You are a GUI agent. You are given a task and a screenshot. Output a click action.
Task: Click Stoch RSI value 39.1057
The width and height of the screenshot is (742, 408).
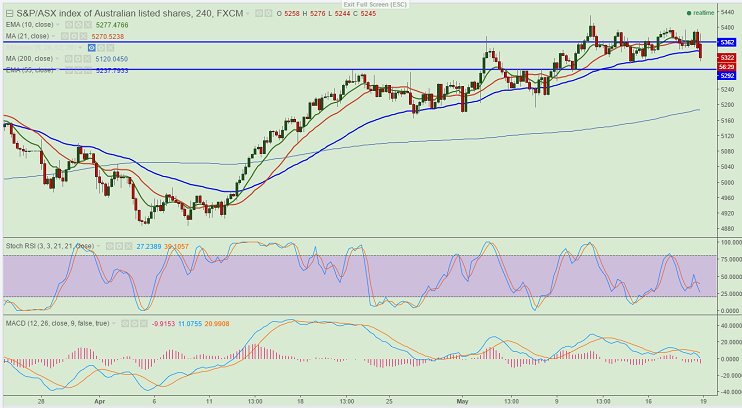coord(177,247)
